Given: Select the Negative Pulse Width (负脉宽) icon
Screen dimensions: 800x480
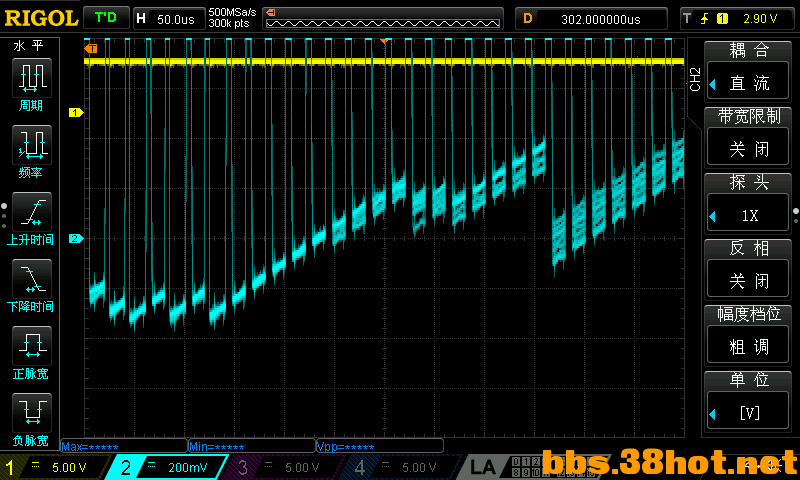Looking at the screenshot, I should point(32,412).
